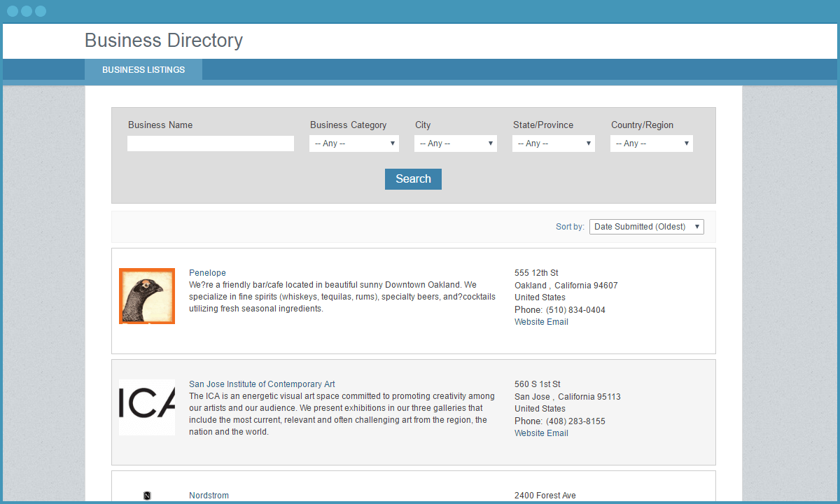Open the Nordstrom listing title
The width and height of the screenshot is (840, 504).
click(x=209, y=496)
